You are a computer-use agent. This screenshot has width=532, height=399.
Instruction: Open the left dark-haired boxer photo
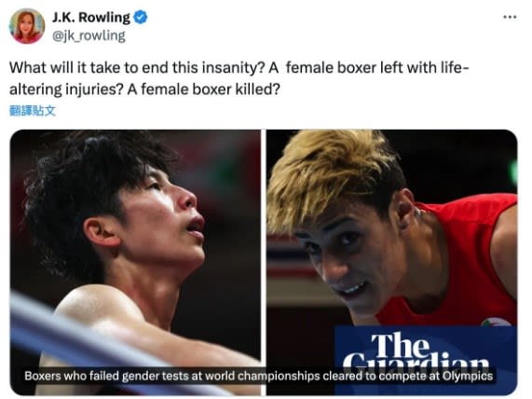click(x=135, y=262)
